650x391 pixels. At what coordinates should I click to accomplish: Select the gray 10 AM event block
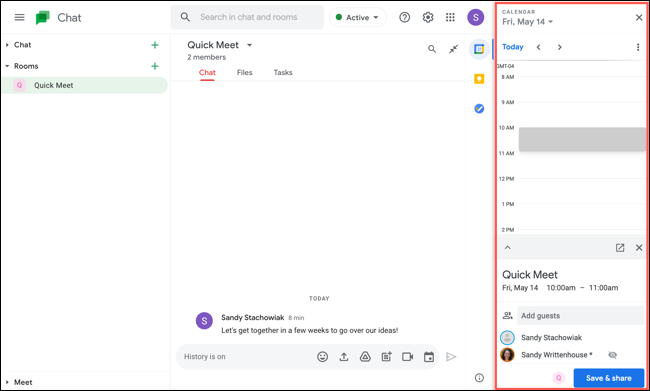tap(582, 139)
